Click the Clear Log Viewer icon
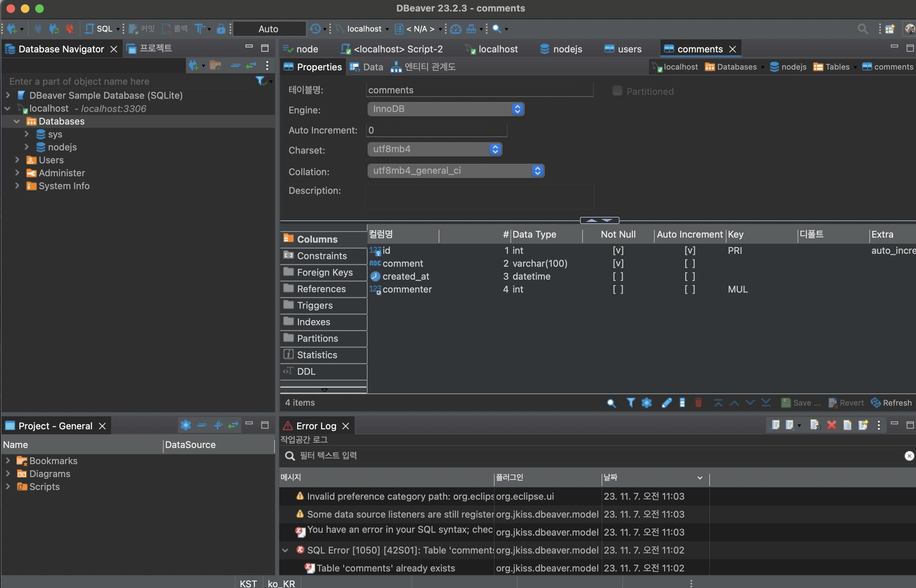The height and width of the screenshot is (588, 916). pos(815,425)
